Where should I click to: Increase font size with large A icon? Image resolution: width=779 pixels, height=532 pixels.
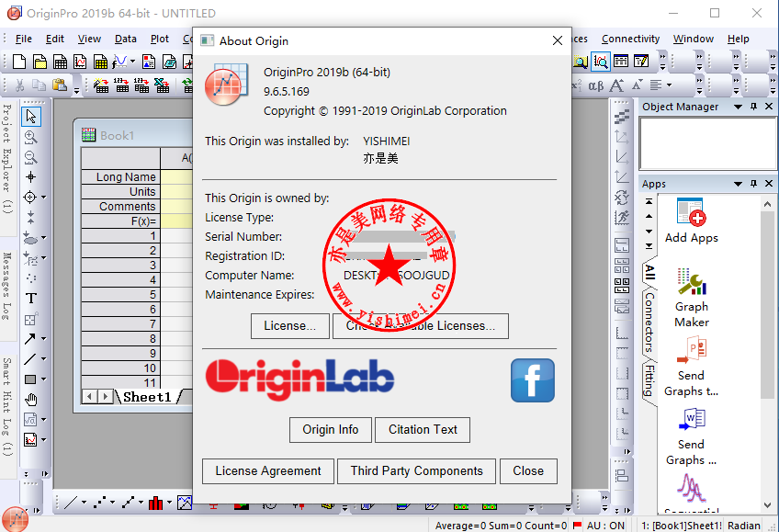click(616, 85)
